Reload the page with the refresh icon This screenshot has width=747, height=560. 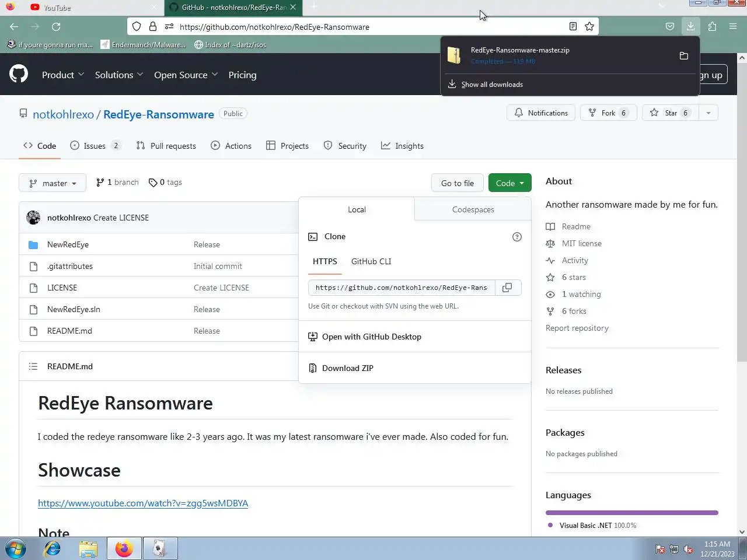coord(56,26)
